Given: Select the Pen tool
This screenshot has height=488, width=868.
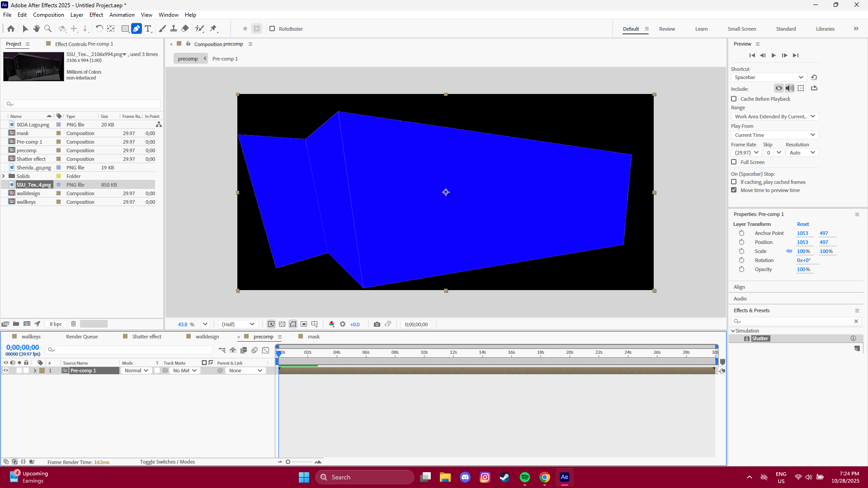Looking at the screenshot, I should [136, 28].
